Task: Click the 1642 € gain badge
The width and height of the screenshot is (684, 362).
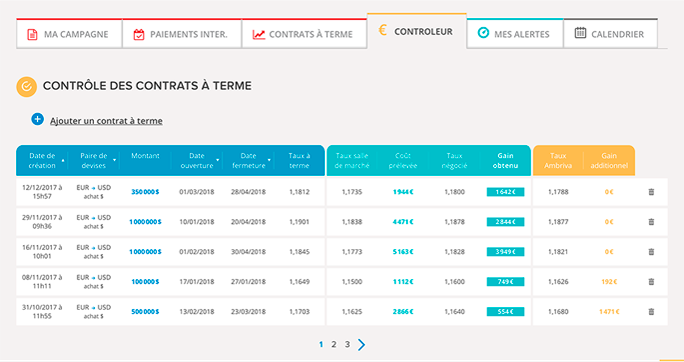Action: click(506, 192)
